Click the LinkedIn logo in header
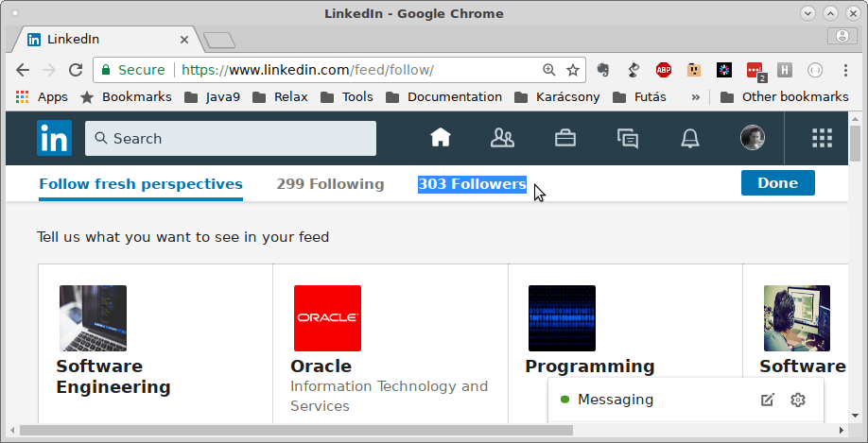The image size is (868, 443). [54, 138]
